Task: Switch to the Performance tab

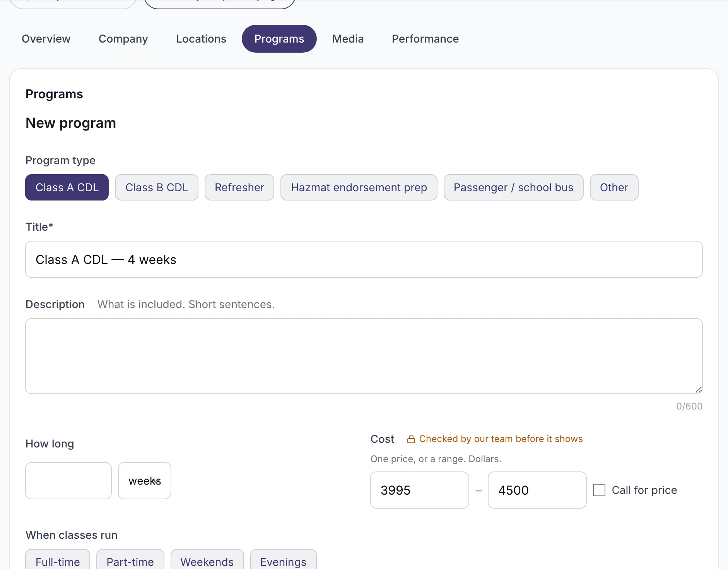Action: click(x=425, y=39)
